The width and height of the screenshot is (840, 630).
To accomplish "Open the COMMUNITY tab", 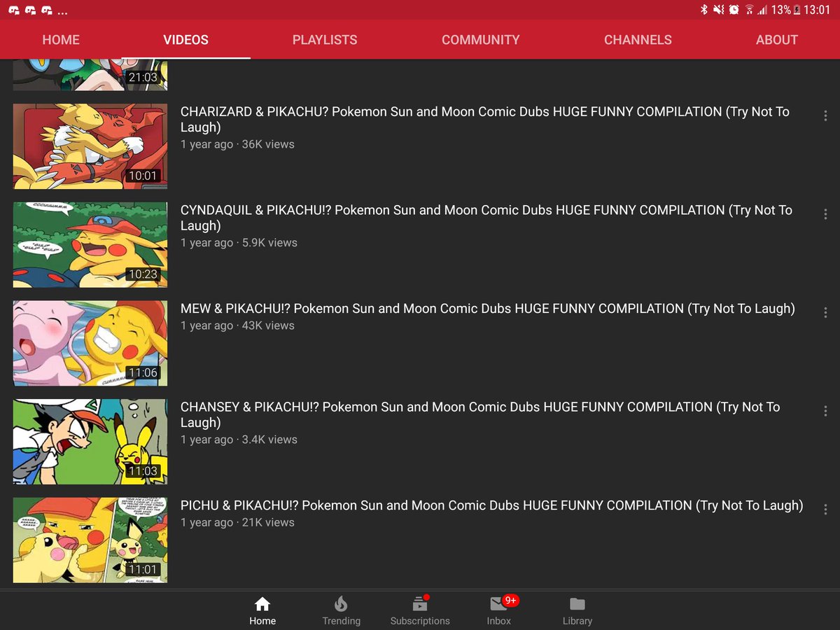I will pyautogui.click(x=480, y=40).
